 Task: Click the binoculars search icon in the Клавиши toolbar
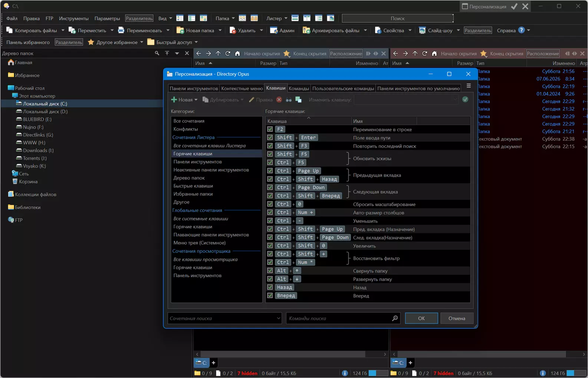point(289,100)
